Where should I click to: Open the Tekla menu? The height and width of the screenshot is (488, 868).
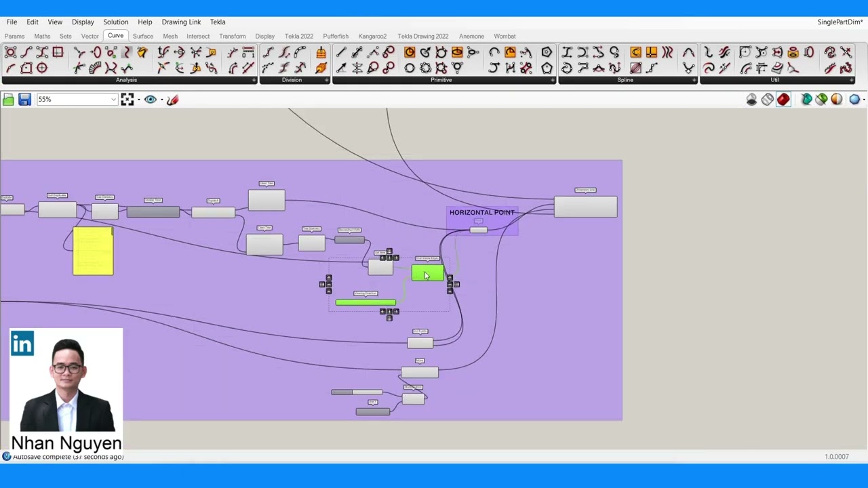pyautogui.click(x=218, y=22)
